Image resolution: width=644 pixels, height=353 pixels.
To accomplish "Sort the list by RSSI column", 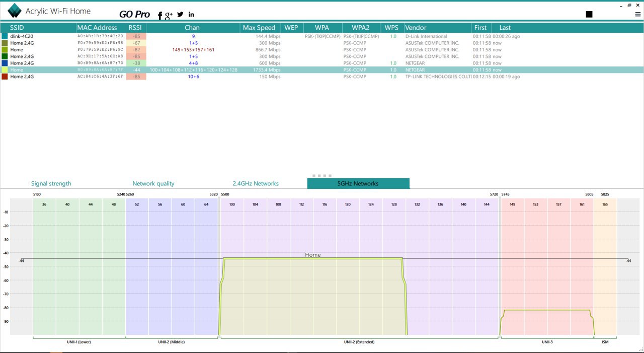I will click(135, 28).
